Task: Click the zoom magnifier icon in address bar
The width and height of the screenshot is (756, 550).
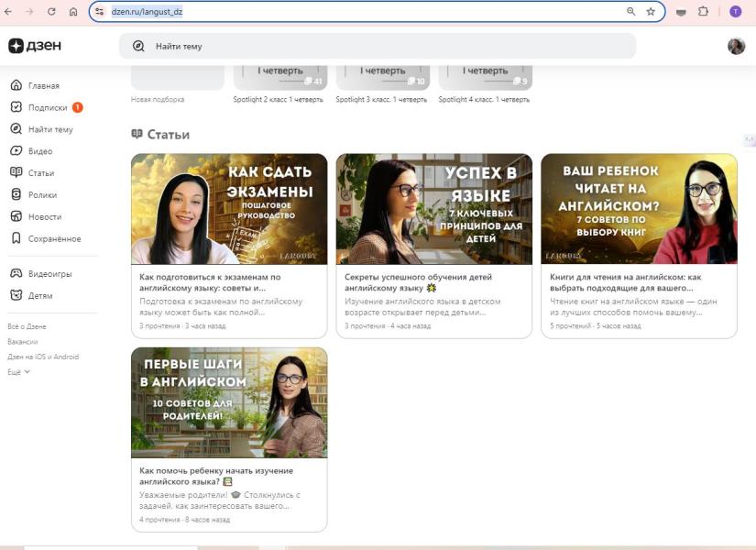Action: (x=630, y=12)
